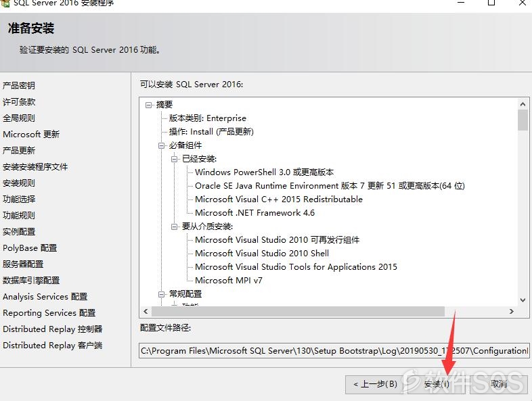
Task: Click the 常规配置 label in the tree
Action: point(185,294)
